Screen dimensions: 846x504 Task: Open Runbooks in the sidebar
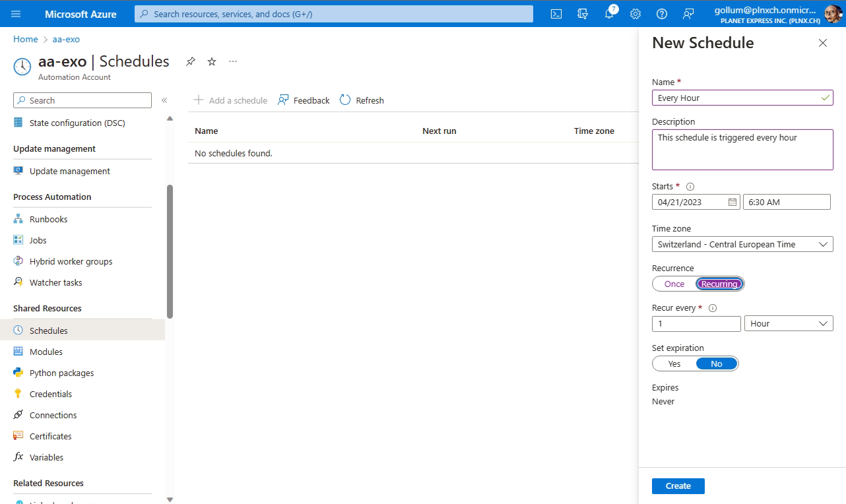[x=48, y=219]
